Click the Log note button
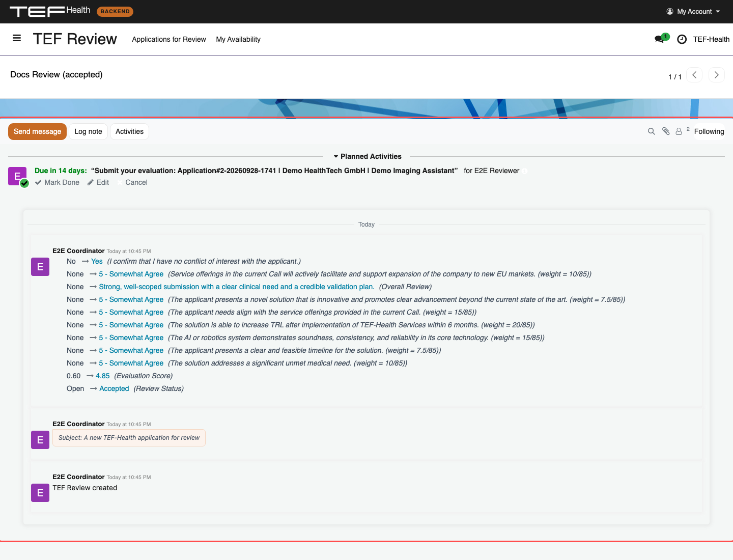Viewport: 733px width, 560px height. click(88, 131)
